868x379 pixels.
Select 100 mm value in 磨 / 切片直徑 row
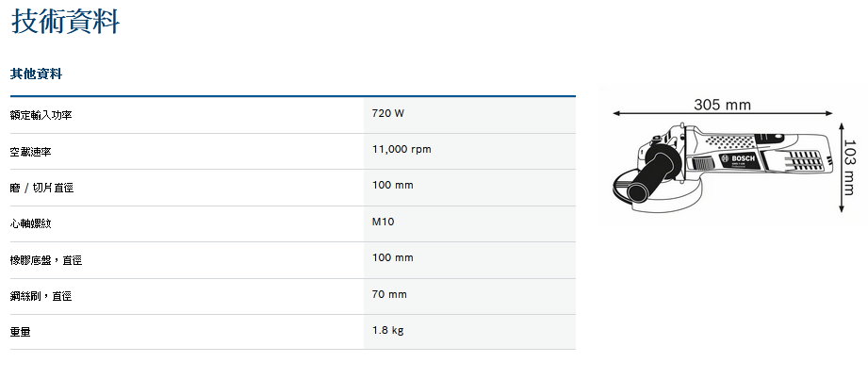tap(393, 186)
